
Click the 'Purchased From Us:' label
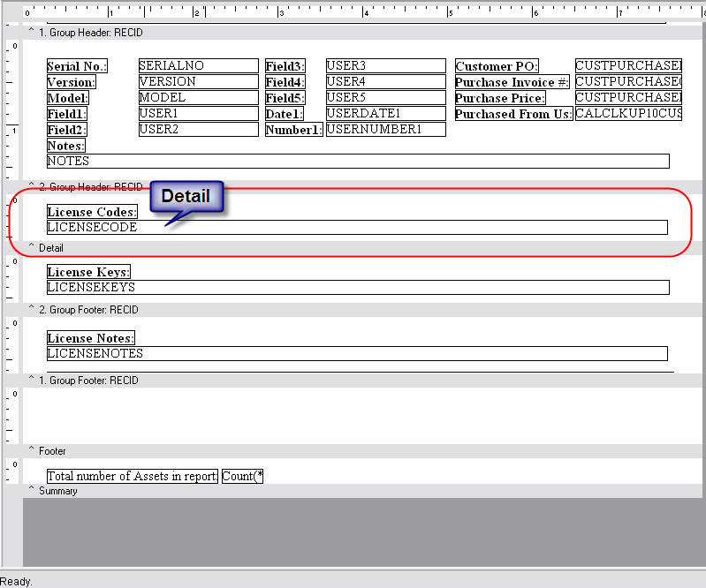click(x=513, y=115)
